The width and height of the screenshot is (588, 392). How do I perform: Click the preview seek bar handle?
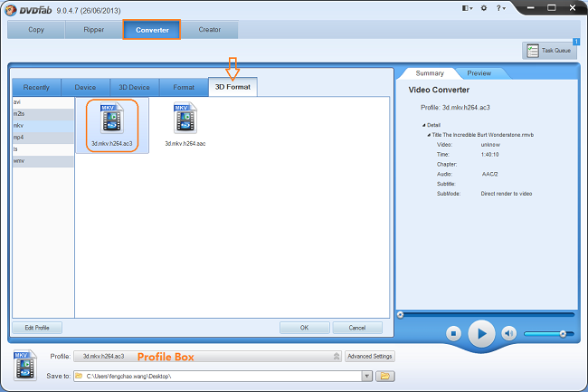point(400,315)
